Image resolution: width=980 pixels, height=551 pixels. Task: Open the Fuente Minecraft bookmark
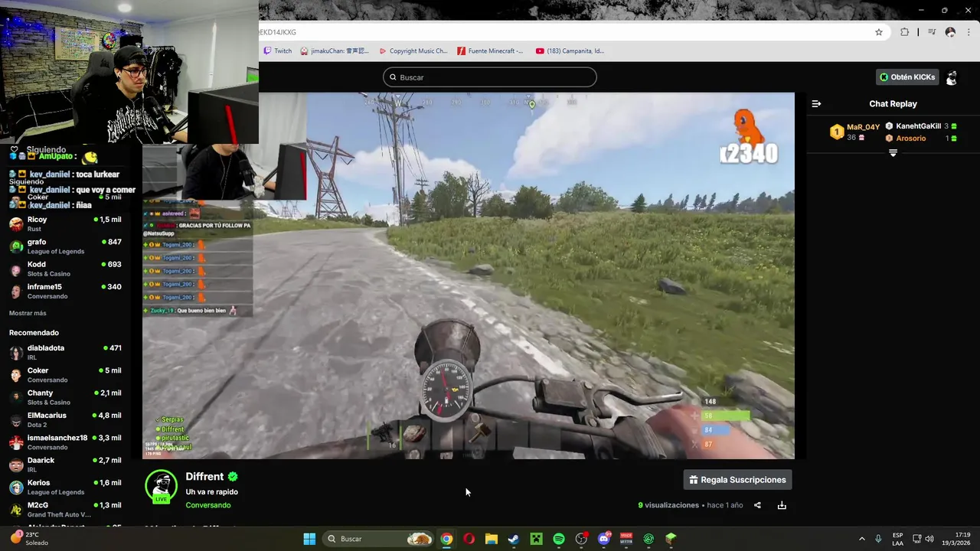click(x=491, y=51)
